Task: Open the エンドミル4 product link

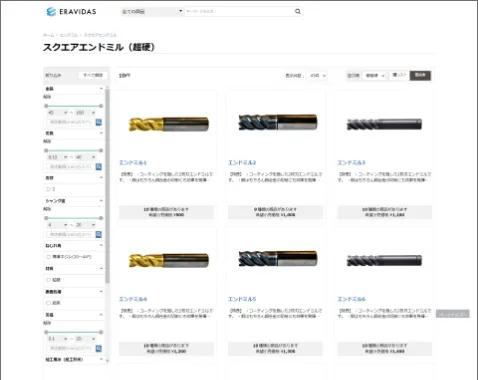Action: pos(133,299)
